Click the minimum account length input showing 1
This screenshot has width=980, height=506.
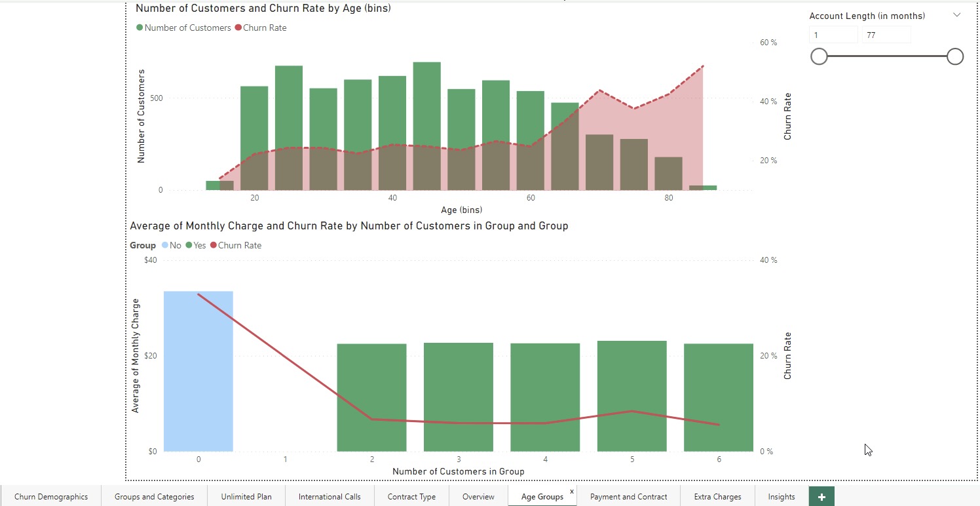[x=833, y=34]
